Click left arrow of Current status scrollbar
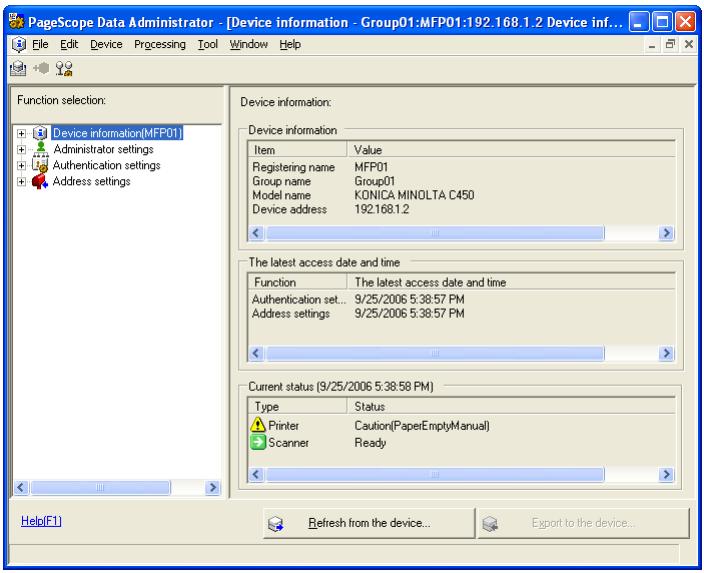Screen dimensions: 704x573 pyautogui.click(x=256, y=474)
